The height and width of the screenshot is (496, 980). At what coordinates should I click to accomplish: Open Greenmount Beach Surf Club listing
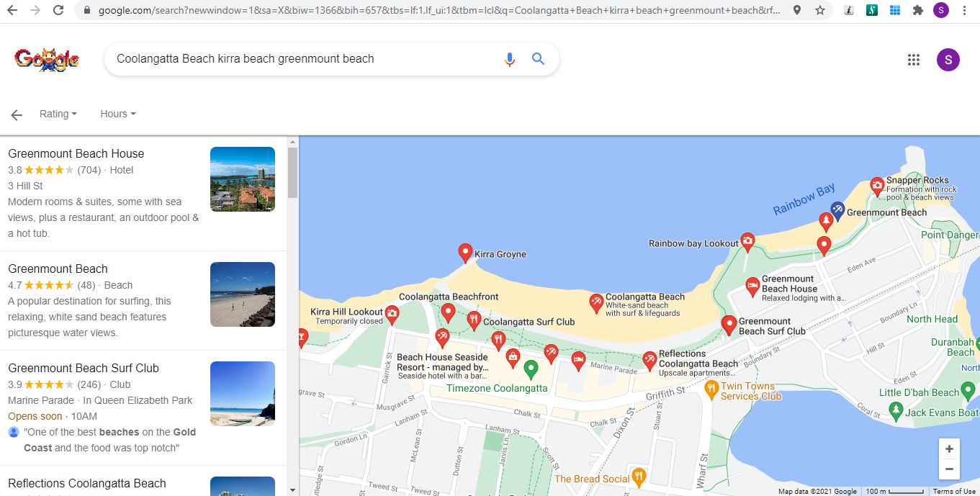pyautogui.click(x=84, y=368)
